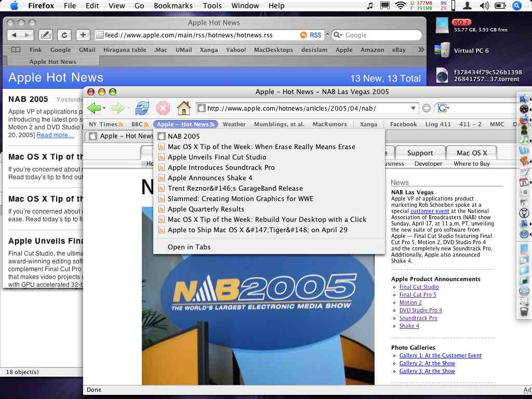Select Slammed: Creating Motion Graphics for WWE
This screenshot has height=399, width=532.
point(269,198)
